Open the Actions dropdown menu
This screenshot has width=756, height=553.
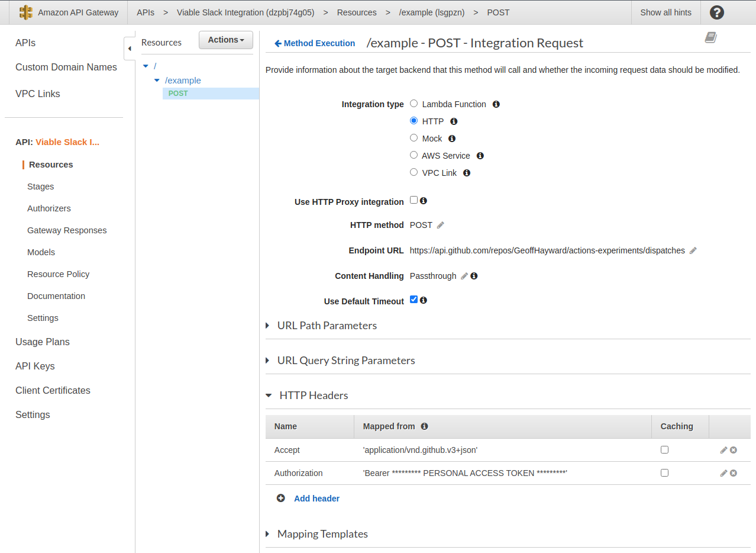(225, 40)
